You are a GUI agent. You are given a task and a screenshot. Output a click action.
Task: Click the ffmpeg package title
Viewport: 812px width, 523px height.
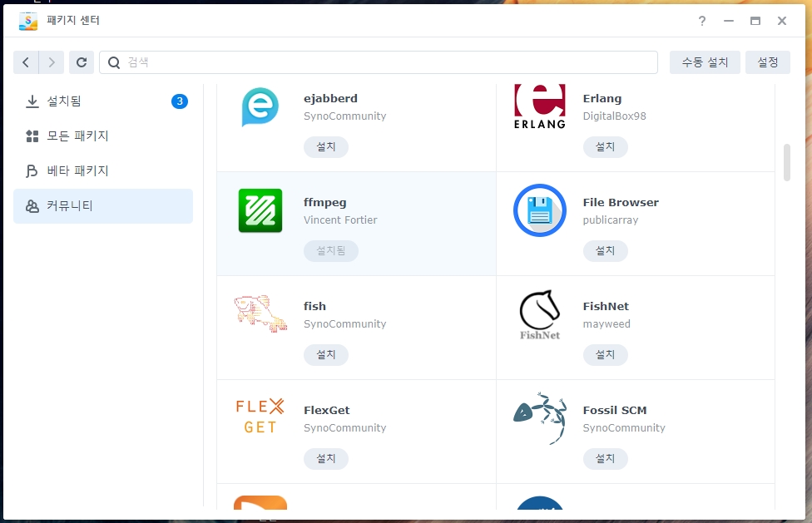[x=324, y=202]
